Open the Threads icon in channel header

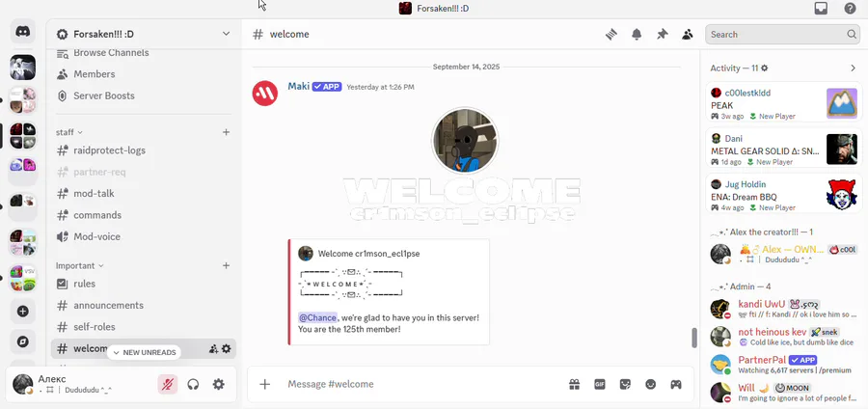pos(611,35)
